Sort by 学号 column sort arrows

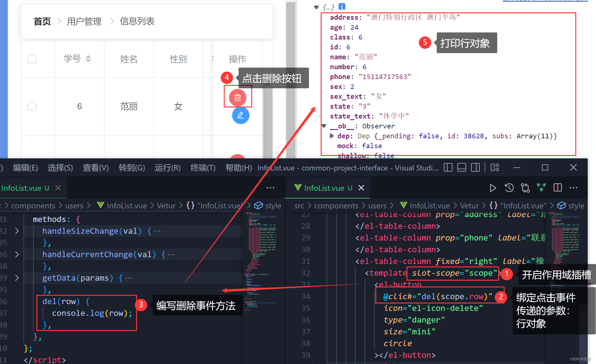[88, 59]
